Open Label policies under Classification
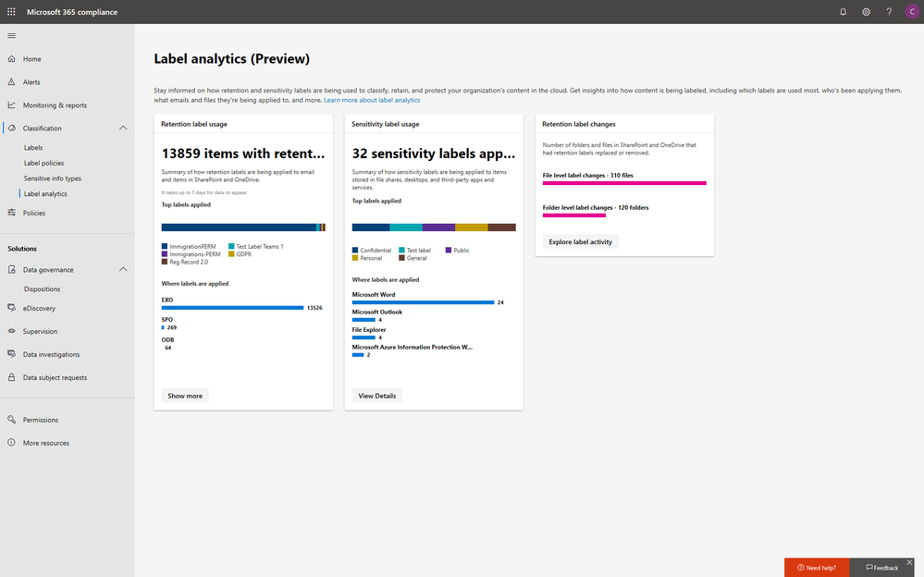Screen dimensions: 924x577 pos(43,163)
